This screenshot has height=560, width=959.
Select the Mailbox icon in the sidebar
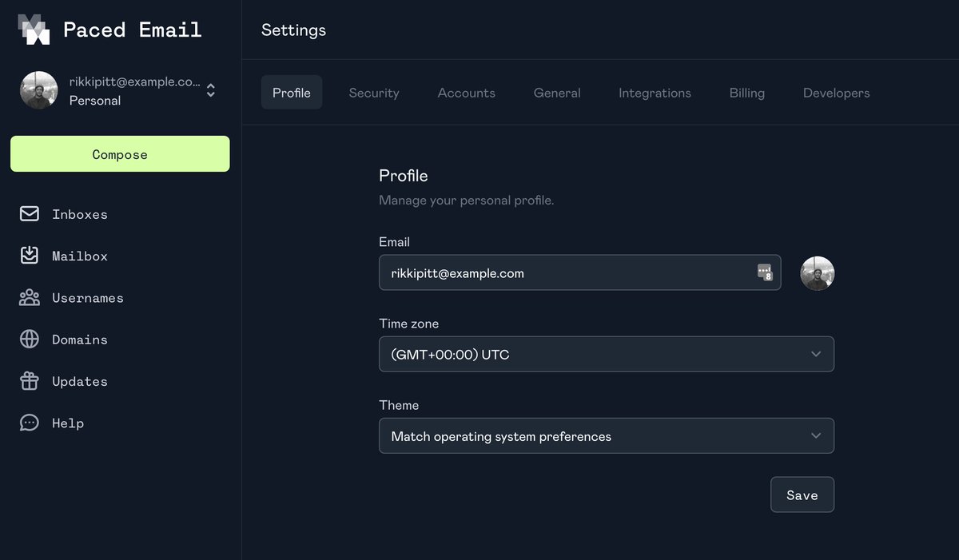tap(29, 256)
